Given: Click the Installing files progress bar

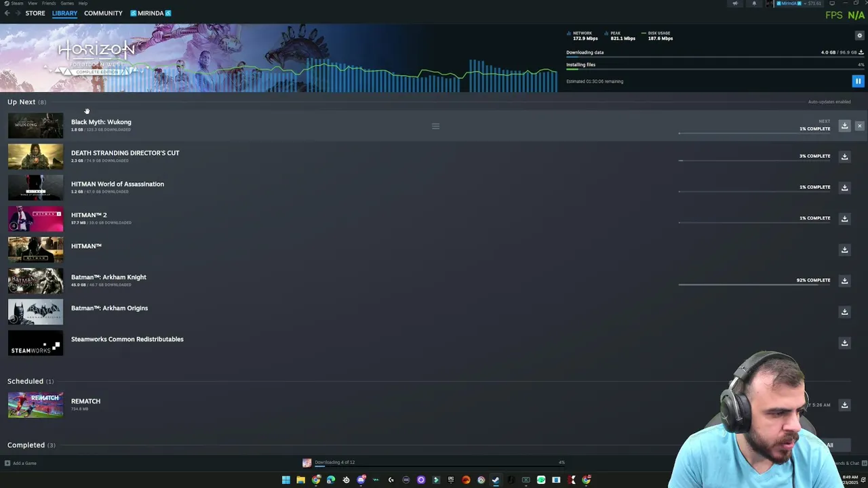Looking at the screenshot, I should tap(715, 70).
